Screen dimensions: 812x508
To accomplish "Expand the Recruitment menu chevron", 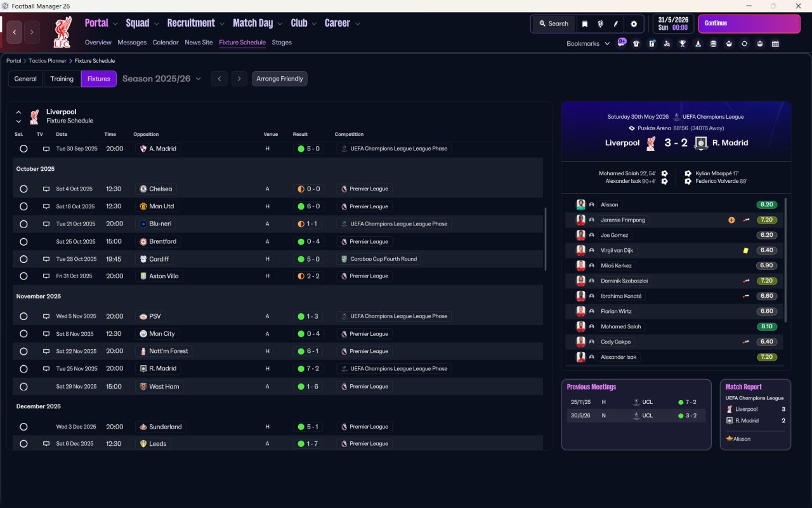I will pyautogui.click(x=222, y=23).
